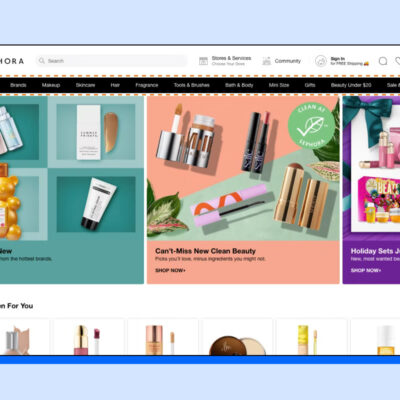Image resolution: width=400 pixels, height=400 pixels.
Task: Open Can't-Miss New Clean Beauty banner image
Action: (x=243, y=168)
